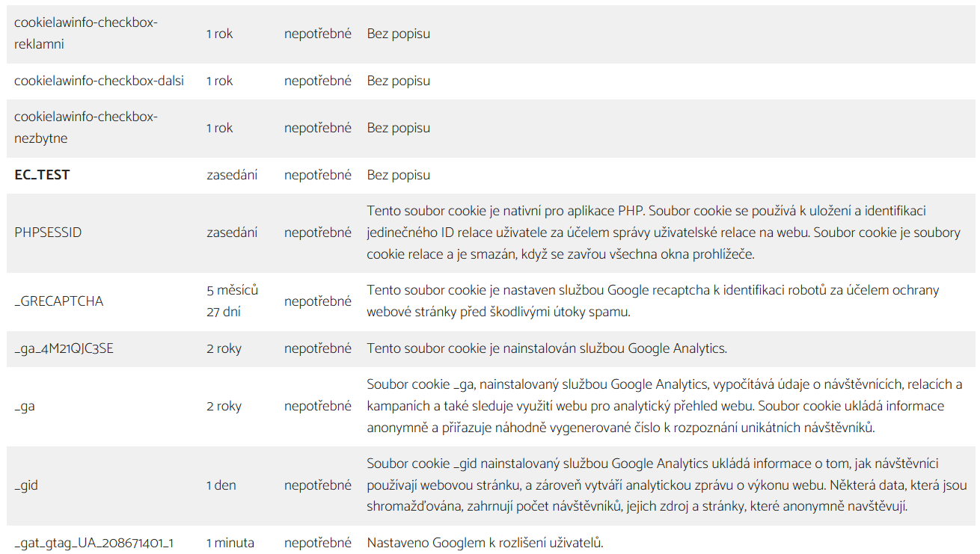Select the "2 roky" duration for _ga_4M21QJC3SE
The height and width of the screenshot is (554, 980).
coord(224,348)
